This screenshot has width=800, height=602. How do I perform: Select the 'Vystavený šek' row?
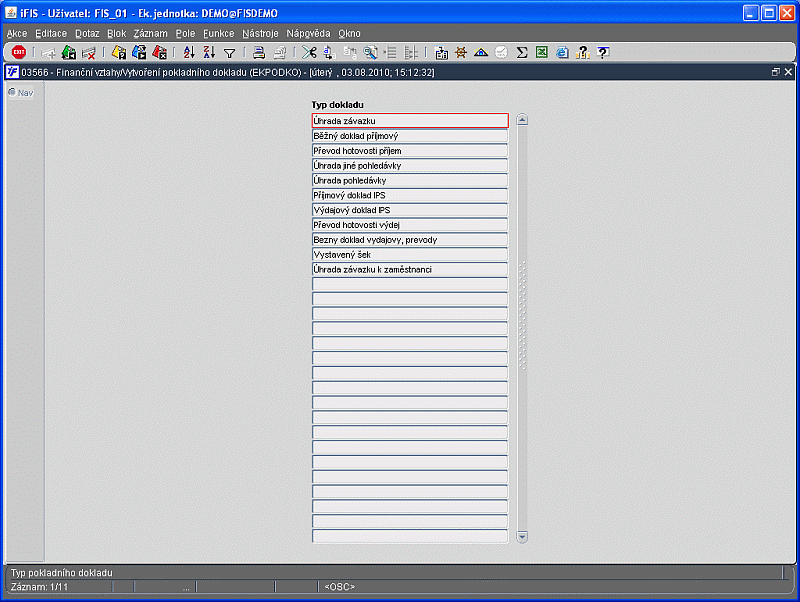(410, 254)
